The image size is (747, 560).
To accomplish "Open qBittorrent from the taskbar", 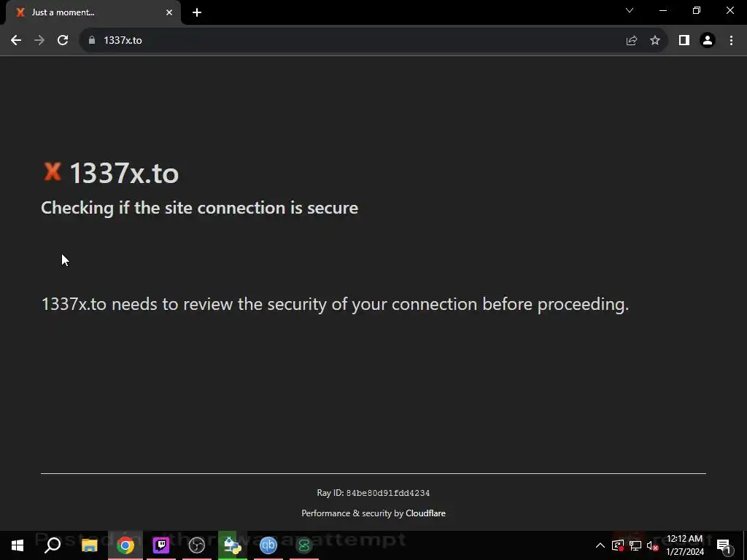I will pyautogui.click(x=268, y=545).
